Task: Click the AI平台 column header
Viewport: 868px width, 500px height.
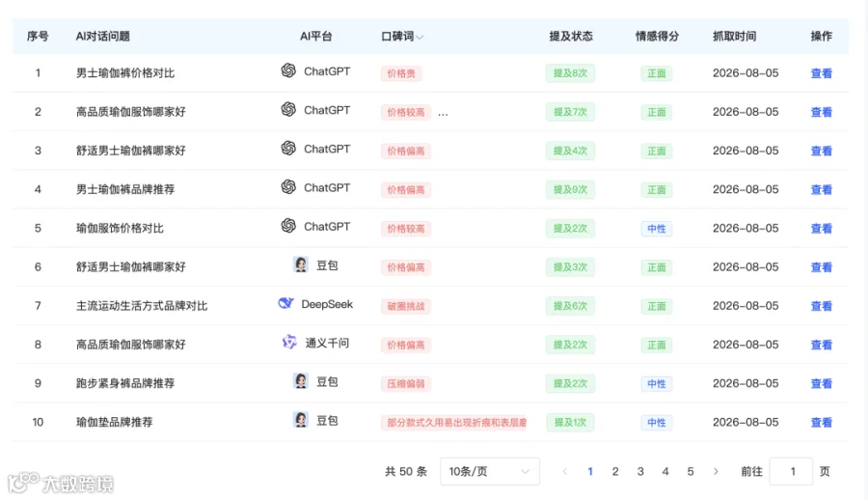Action: pos(316,36)
